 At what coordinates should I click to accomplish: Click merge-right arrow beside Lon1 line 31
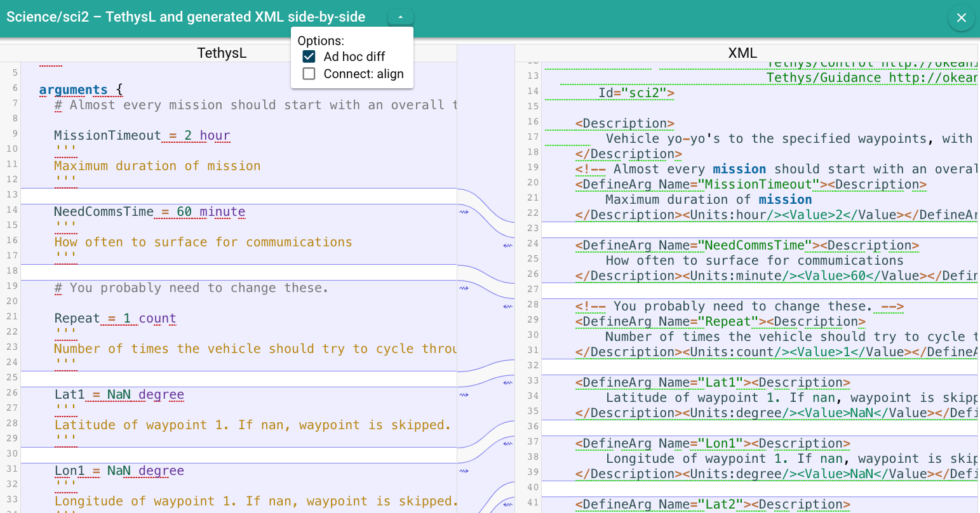464,471
